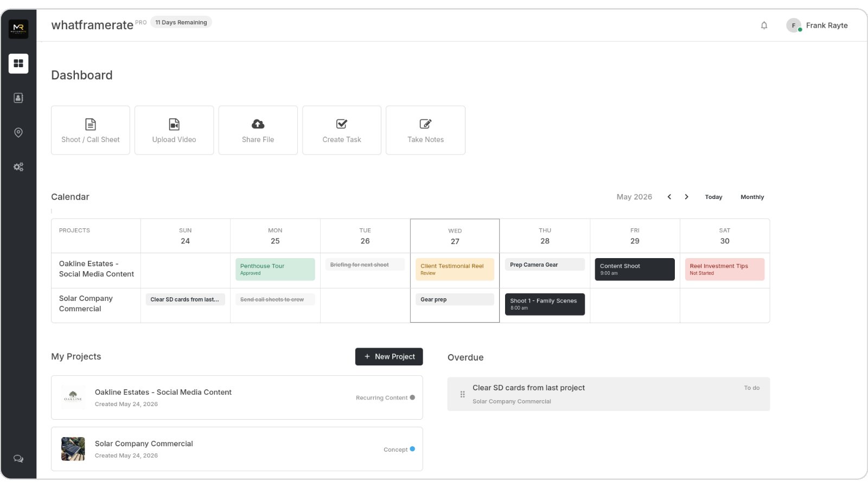
Task: Select the WED 27 column header
Action: 455,236
